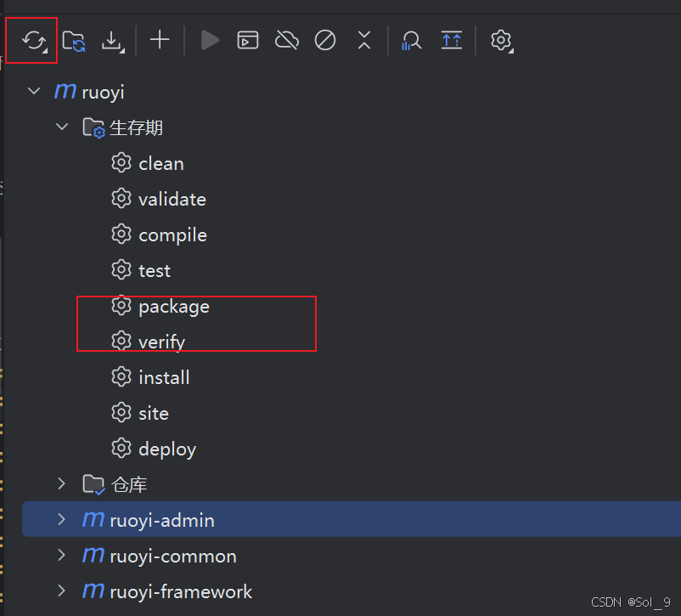Generate sources and update folders
Image resolution: width=681 pixels, height=616 pixels.
pos(72,40)
